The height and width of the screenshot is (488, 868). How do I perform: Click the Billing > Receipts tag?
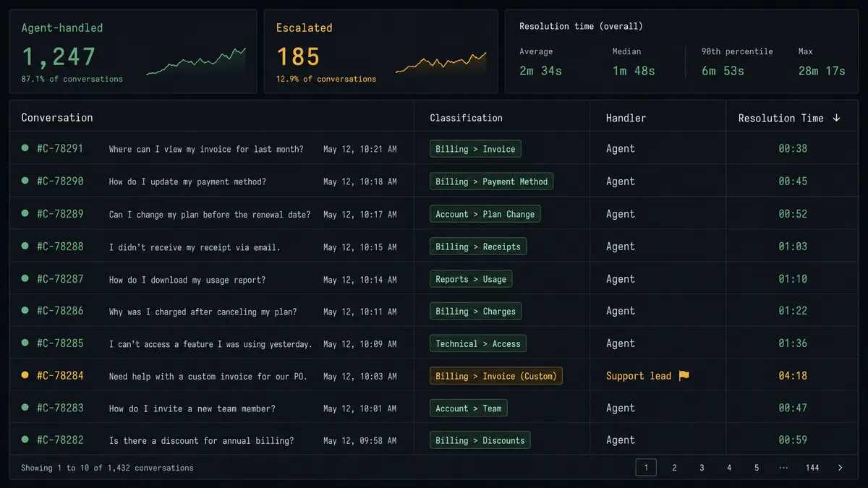[478, 247]
